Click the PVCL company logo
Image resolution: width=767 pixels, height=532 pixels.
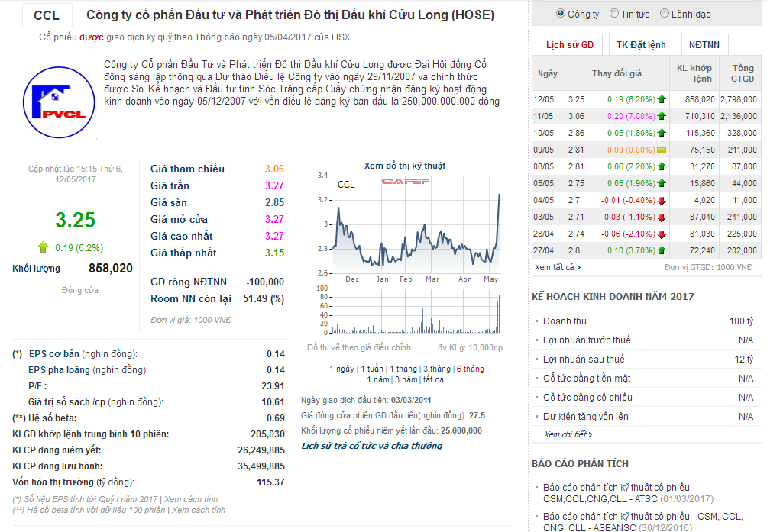pyautogui.click(x=59, y=102)
